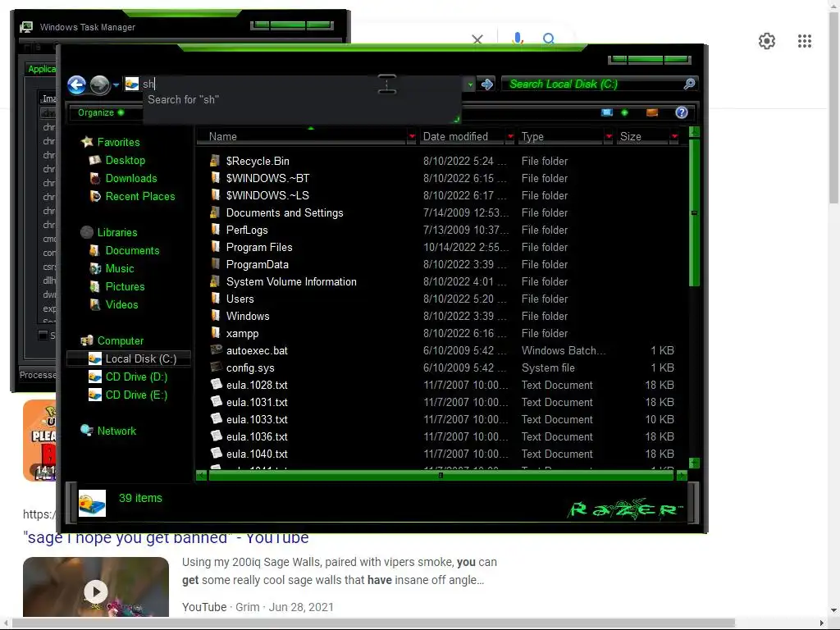The height and width of the screenshot is (630, 840).
Task: Click the Explorer vertical scrollbar thumb
Action: point(694,212)
